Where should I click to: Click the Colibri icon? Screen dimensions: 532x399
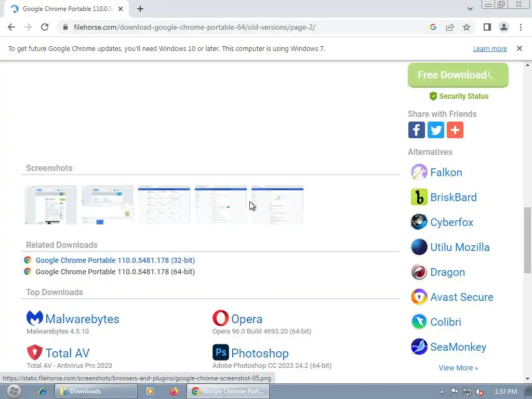419,322
